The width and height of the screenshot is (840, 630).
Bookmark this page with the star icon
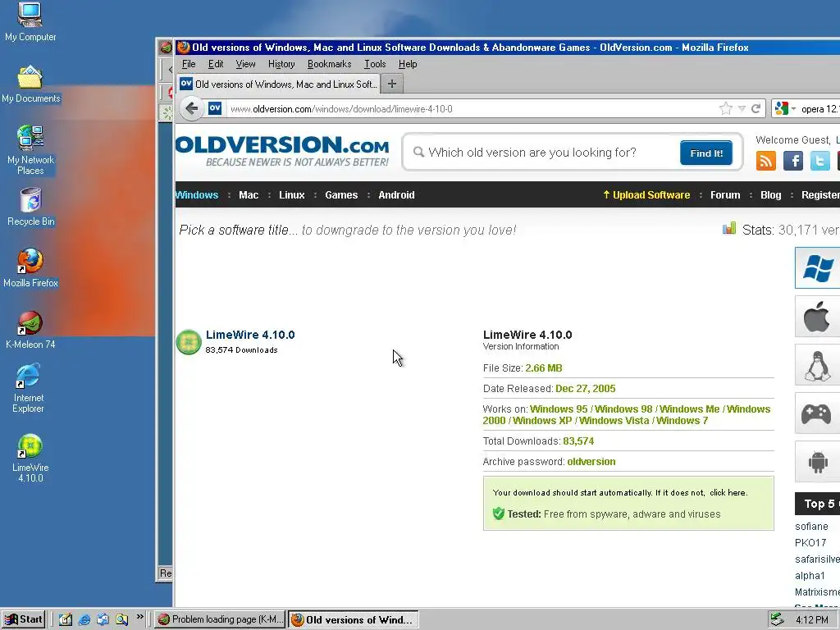pyautogui.click(x=725, y=109)
